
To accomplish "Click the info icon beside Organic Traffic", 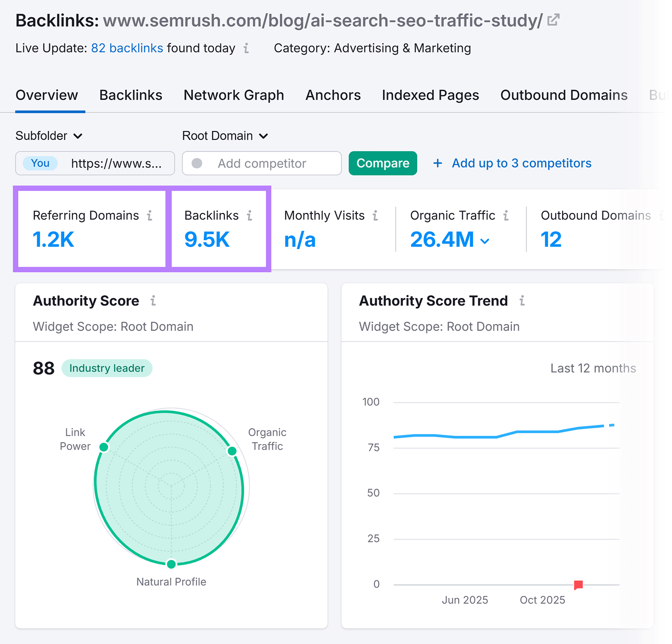I will (x=507, y=215).
